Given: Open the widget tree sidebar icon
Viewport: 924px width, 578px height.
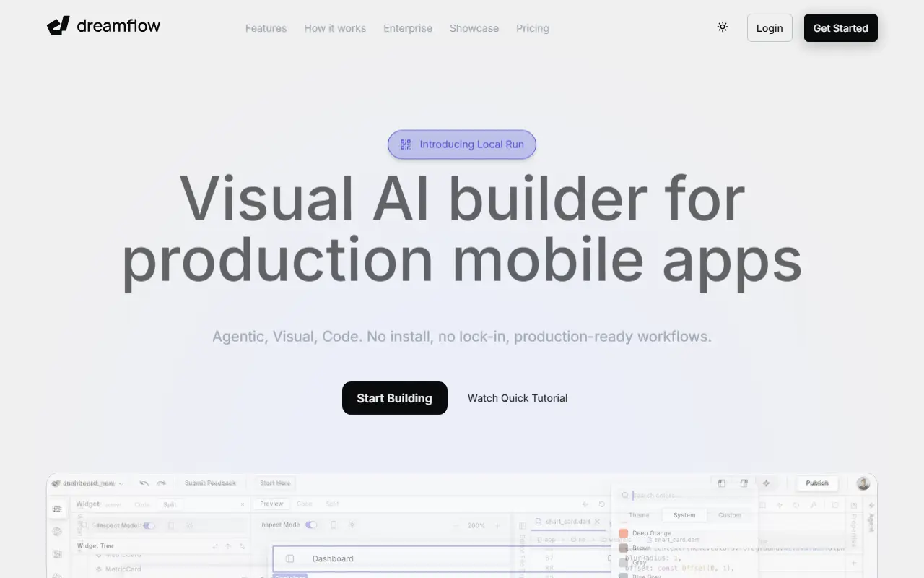Looking at the screenshot, I should 57,509.
